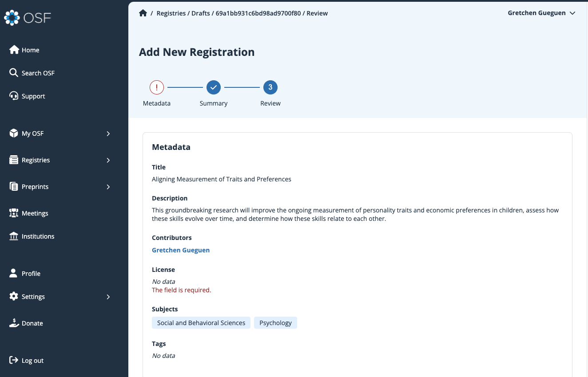Click the Review step number 3 circle
This screenshot has height=377, width=588.
pos(270,87)
